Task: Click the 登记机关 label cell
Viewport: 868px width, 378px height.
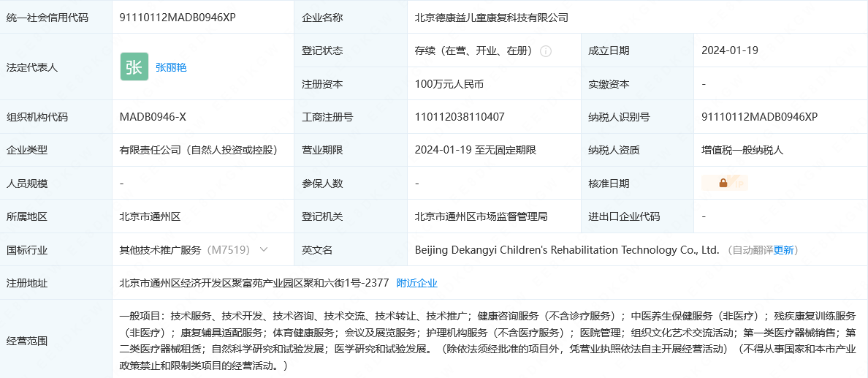Action: coord(351,216)
